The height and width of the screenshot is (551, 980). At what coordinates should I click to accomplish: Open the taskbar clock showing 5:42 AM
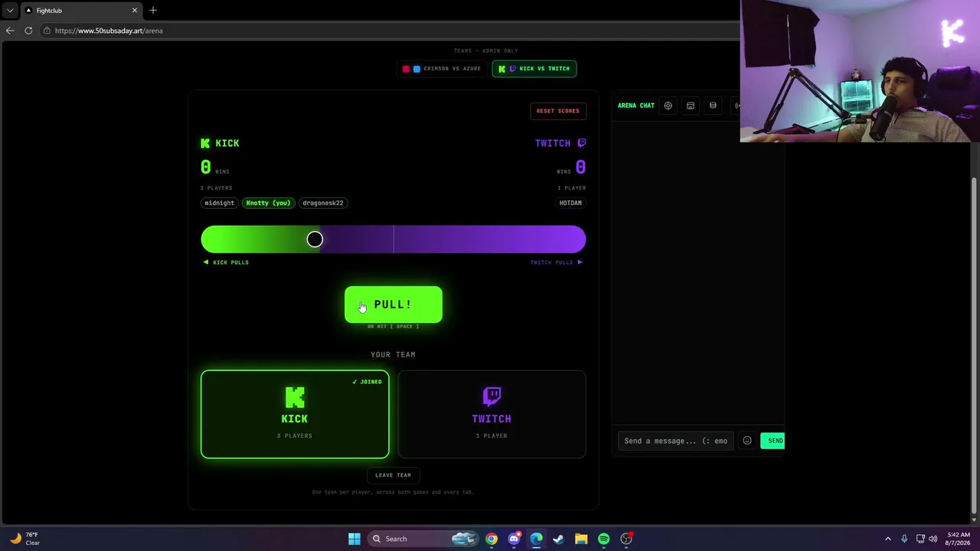tap(958, 539)
